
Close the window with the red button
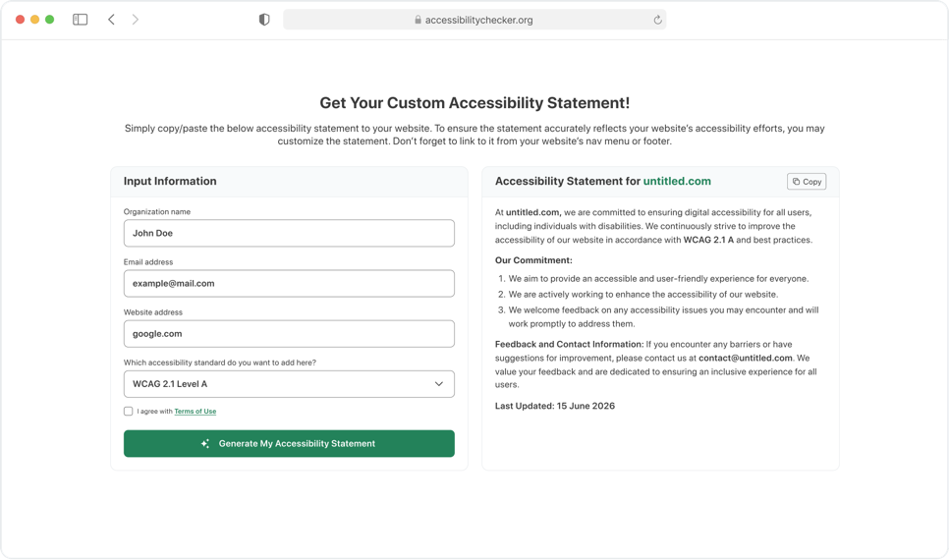pyautogui.click(x=20, y=20)
